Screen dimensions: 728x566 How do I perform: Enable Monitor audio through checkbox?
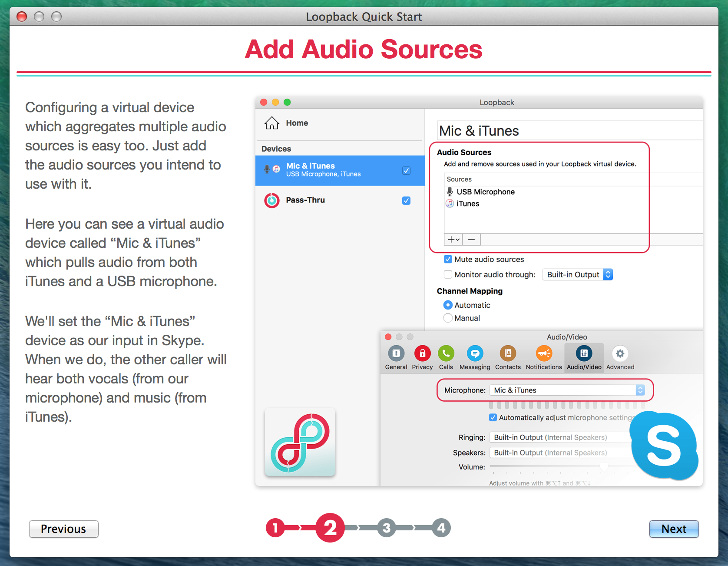[448, 274]
